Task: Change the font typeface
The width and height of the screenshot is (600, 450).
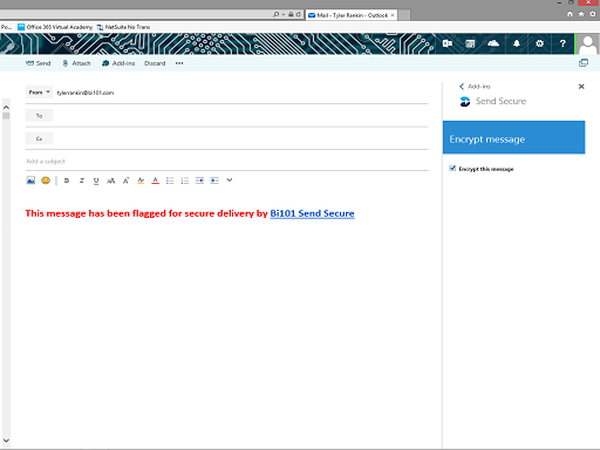Action: pos(111,181)
